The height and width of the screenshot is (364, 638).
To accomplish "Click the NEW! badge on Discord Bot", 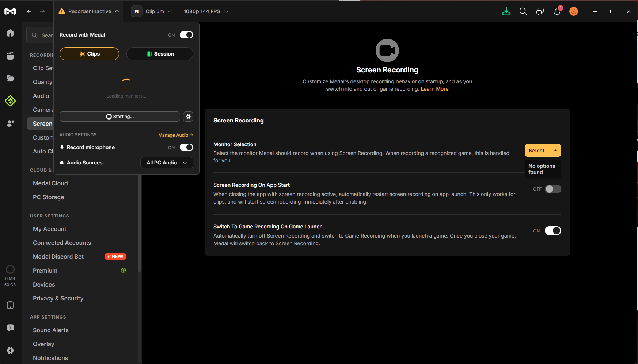I will click(115, 257).
